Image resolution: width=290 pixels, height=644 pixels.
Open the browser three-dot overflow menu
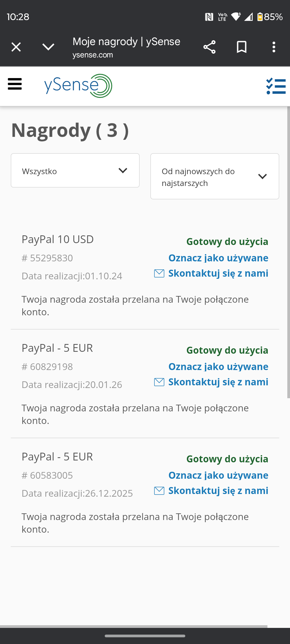(x=274, y=47)
